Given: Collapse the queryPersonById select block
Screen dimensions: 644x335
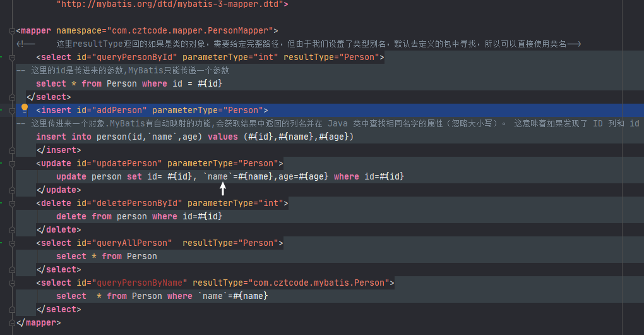Looking at the screenshot, I should (x=13, y=58).
